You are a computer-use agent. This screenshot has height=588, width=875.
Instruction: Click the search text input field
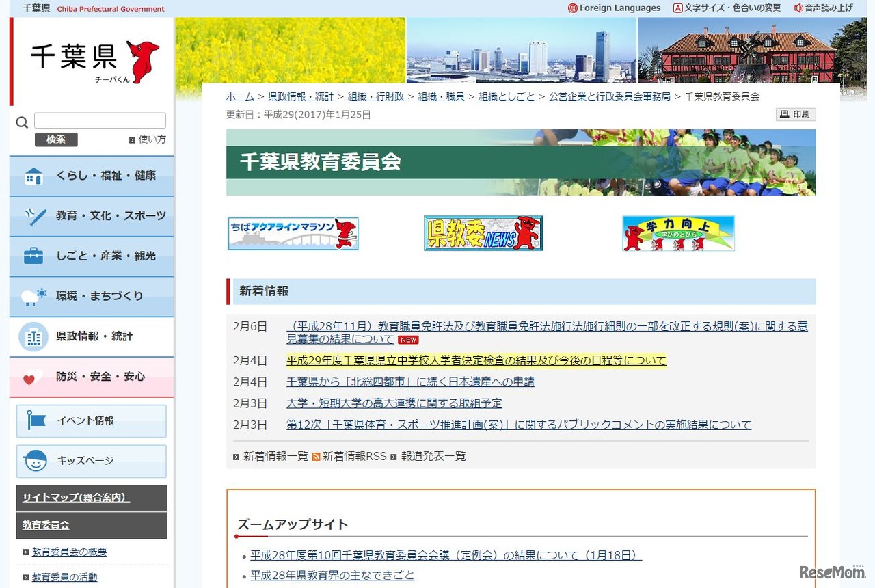pyautogui.click(x=100, y=120)
